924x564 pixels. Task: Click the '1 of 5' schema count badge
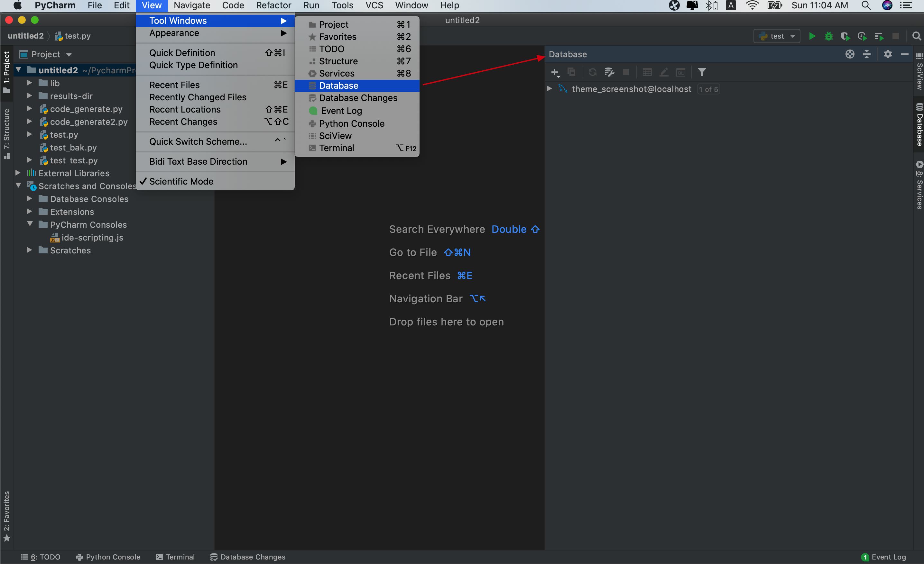708,89
